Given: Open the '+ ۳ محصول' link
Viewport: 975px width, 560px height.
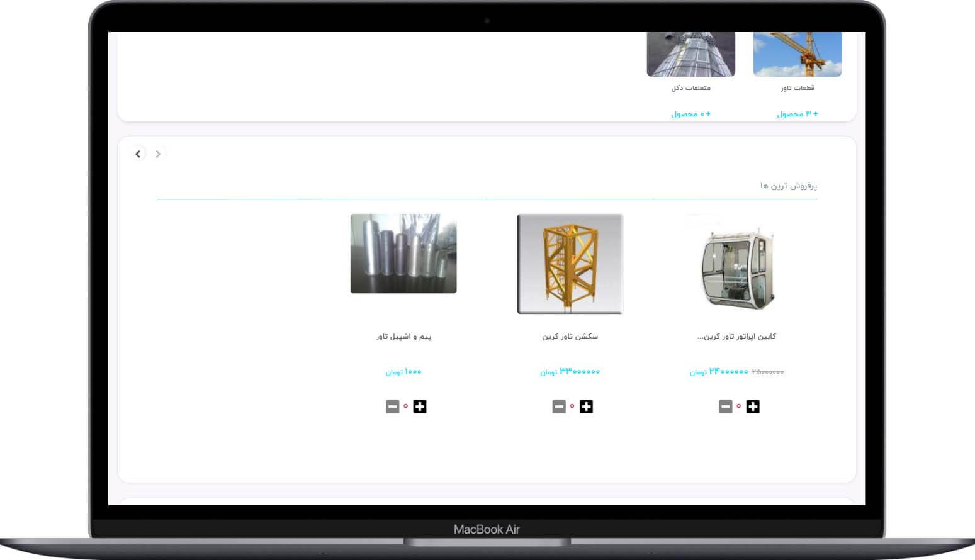Looking at the screenshot, I should tap(797, 114).
